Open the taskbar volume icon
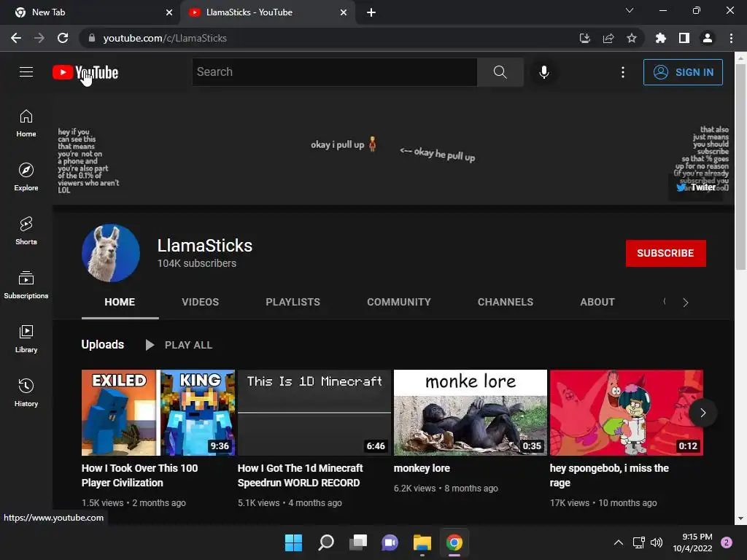The width and height of the screenshot is (747, 560). point(657,542)
